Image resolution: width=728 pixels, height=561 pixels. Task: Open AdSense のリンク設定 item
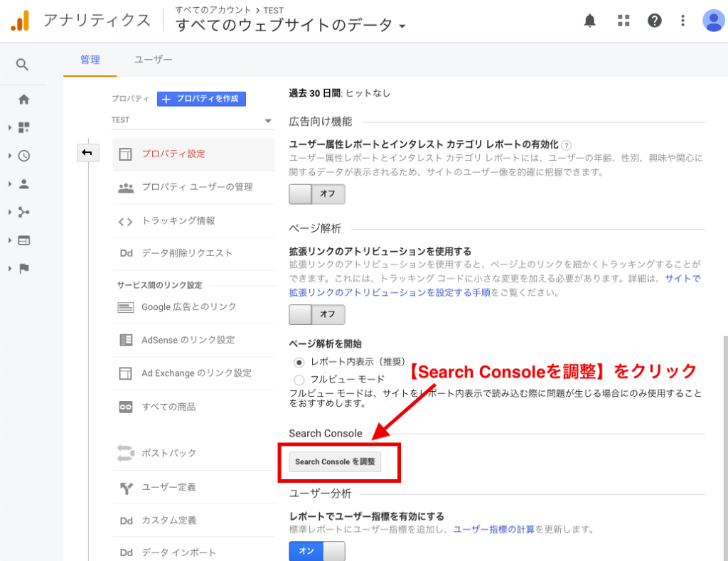click(x=193, y=341)
